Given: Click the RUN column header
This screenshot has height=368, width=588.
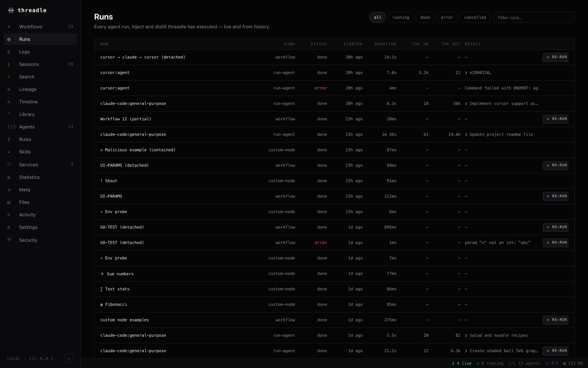Looking at the screenshot, I should point(104,44).
